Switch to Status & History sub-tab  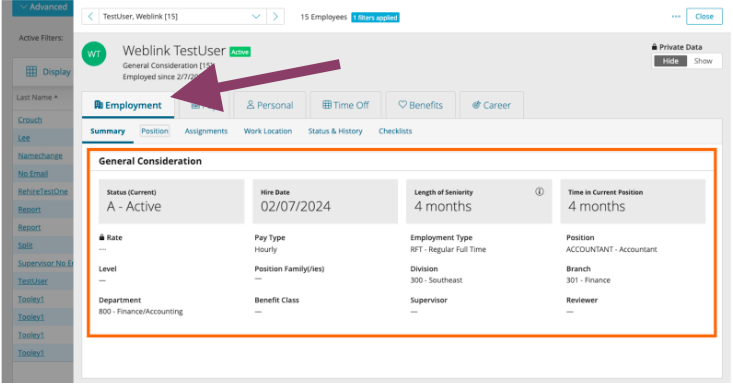(x=335, y=131)
